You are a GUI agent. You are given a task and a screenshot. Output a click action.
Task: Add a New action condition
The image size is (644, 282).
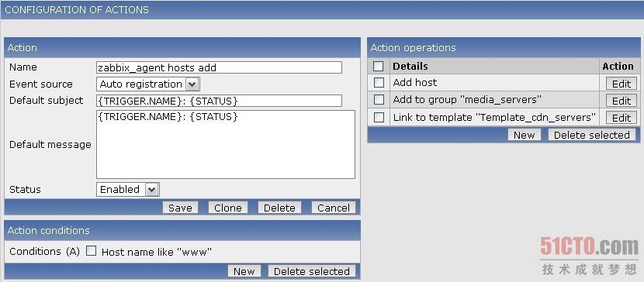coord(244,271)
